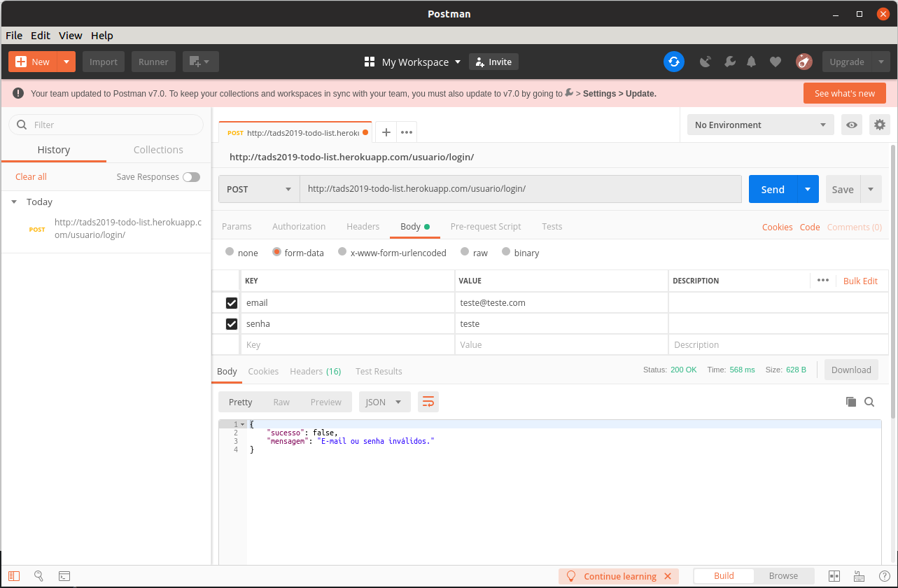This screenshot has height=588, width=898.
Task: Open the Runner button
Action: click(x=153, y=62)
